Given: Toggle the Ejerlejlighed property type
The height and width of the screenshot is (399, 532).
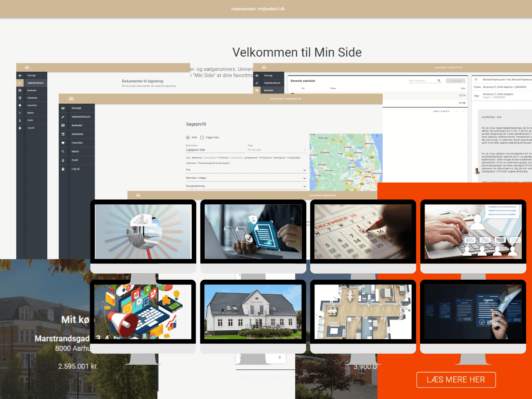Looking at the screenshot, I should coord(210,158).
